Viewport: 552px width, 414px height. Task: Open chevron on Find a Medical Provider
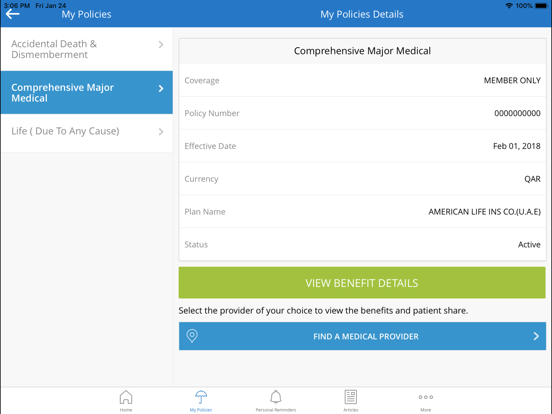point(536,336)
